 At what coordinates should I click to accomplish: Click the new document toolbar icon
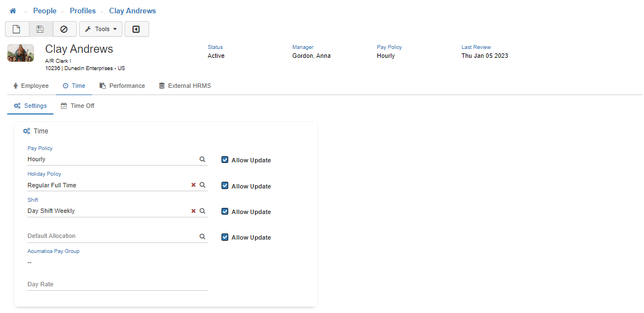pos(17,29)
